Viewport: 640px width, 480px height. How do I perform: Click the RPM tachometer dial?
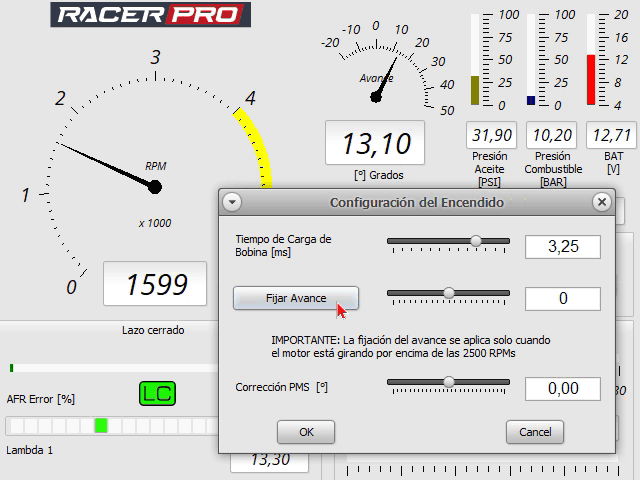(x=147, y=171)
